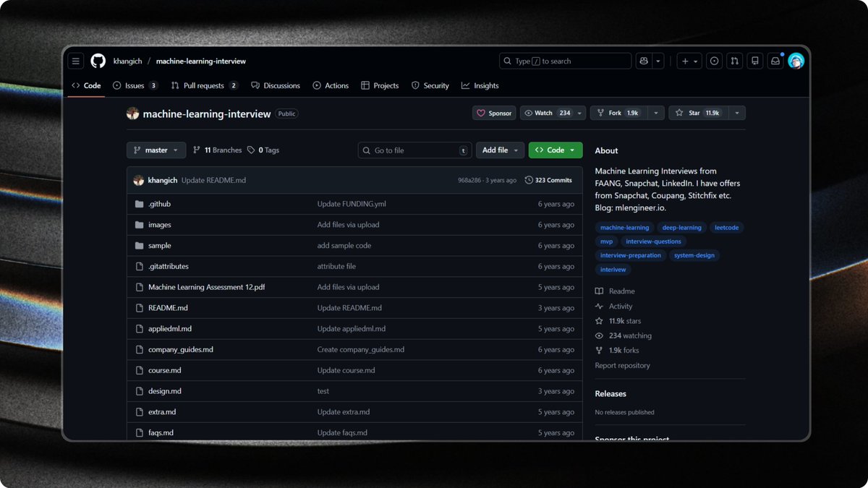The image size is (868, 488).
Task: Open the Discussions tab
Action: (x=276, y=85)
